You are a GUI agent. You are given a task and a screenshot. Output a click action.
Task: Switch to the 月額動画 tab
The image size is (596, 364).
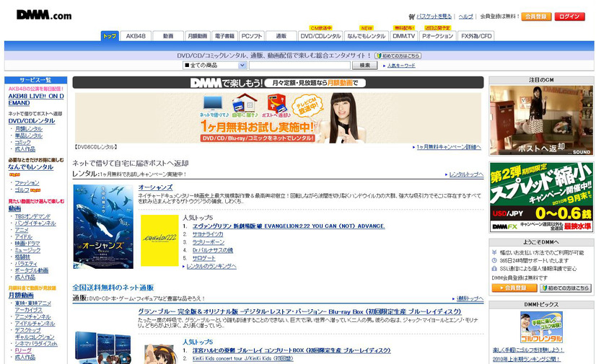coord(197,36)
